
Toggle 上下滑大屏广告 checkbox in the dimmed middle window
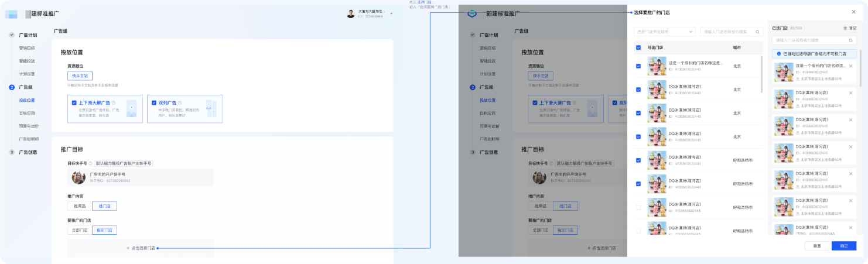click(535, 102)
